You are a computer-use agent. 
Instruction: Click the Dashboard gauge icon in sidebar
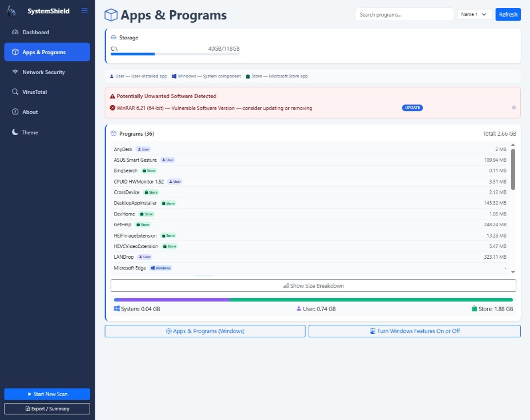pos(15,32)
